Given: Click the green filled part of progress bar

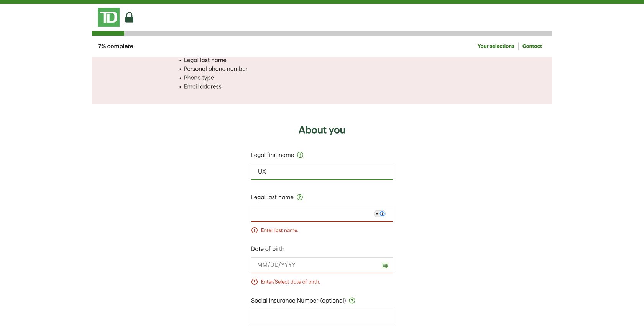Looking at the screenshot, I should pyautogui.click(x=108, y=33).
